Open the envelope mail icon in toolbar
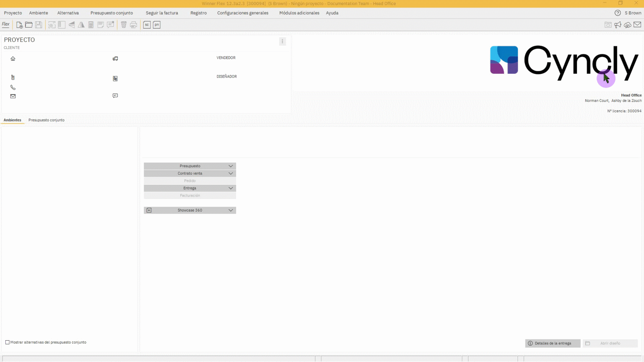 (x=637, y=25)
